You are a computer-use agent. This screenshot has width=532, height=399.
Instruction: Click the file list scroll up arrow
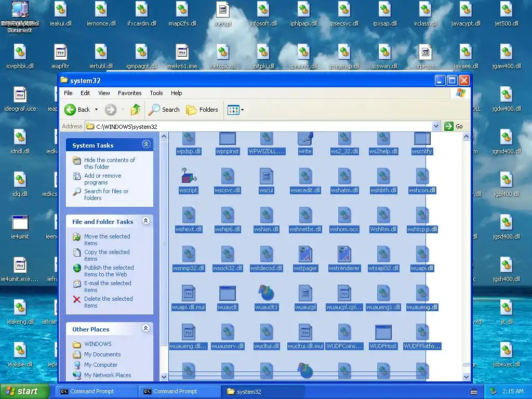tap(466, 137)
